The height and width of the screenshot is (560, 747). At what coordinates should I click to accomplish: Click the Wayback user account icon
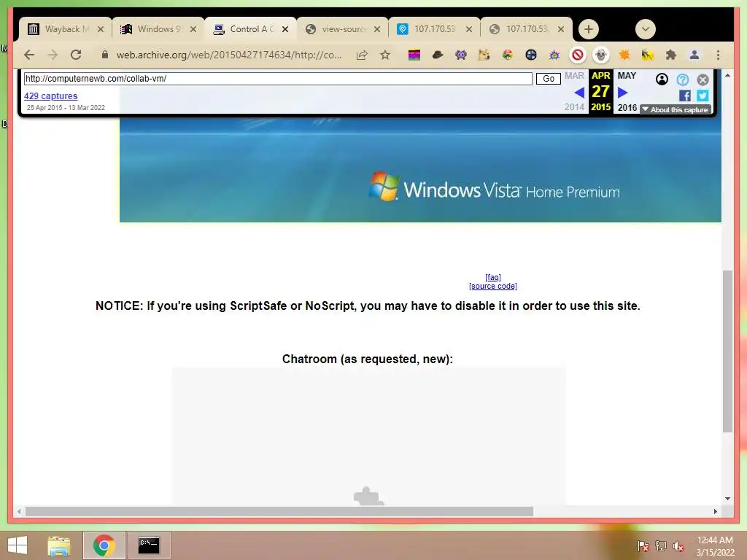click(x=662, y=79)
